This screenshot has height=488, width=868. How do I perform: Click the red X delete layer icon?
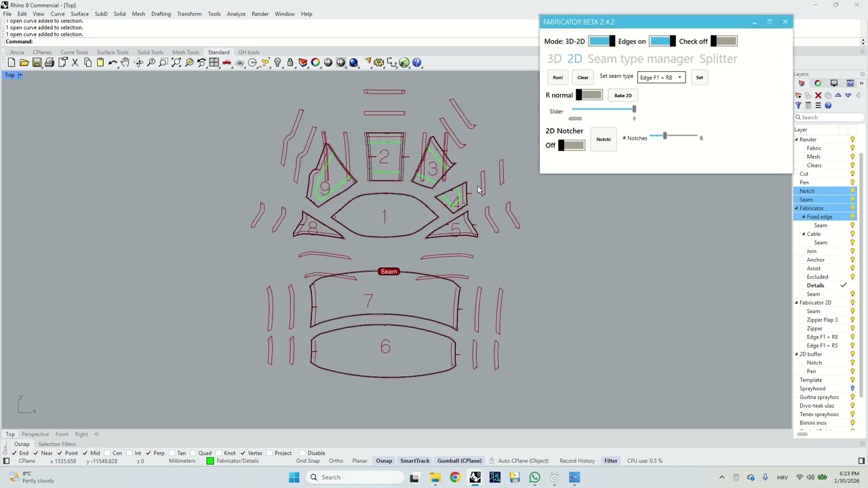pos(818,95)
